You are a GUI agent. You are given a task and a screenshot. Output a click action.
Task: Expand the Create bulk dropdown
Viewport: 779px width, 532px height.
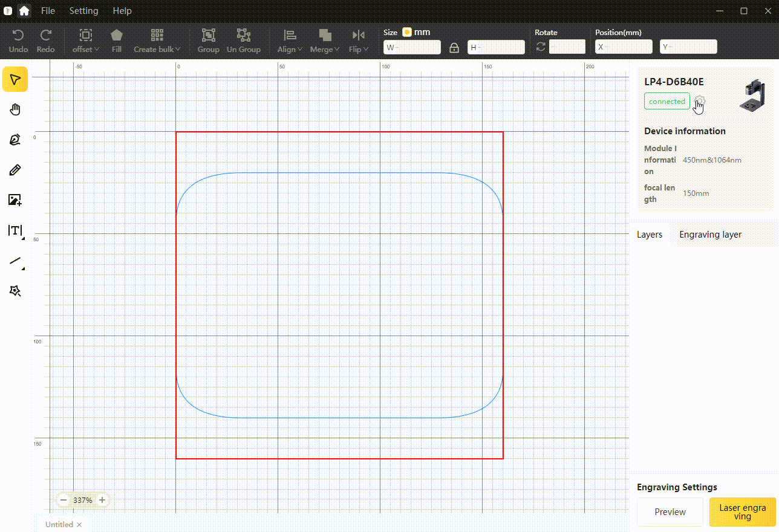(x=157, y=41)
